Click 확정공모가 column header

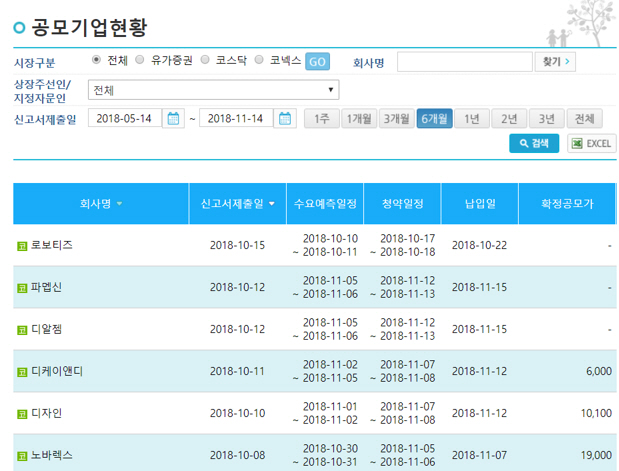tap(567, 204)
